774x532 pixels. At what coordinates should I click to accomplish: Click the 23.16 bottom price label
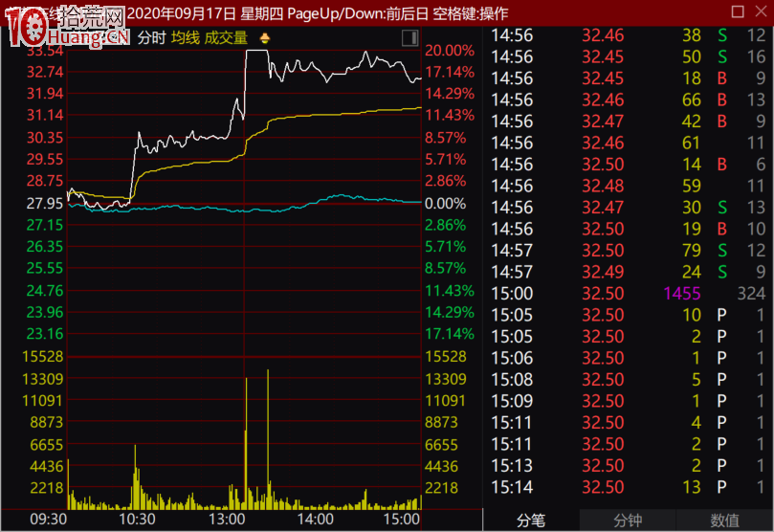pyautogui.click(x=44, y=334)
